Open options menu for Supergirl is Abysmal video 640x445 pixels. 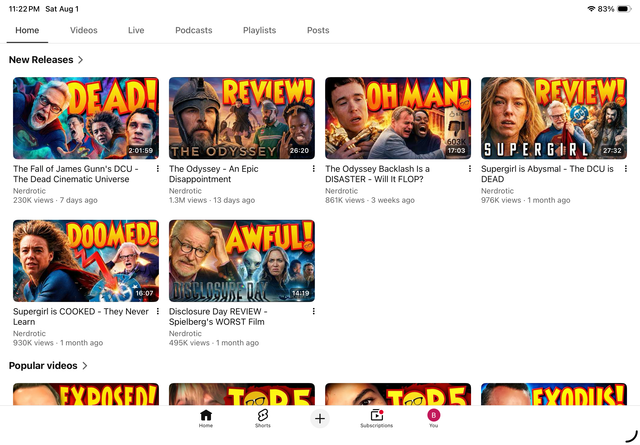tap(625, 169)
